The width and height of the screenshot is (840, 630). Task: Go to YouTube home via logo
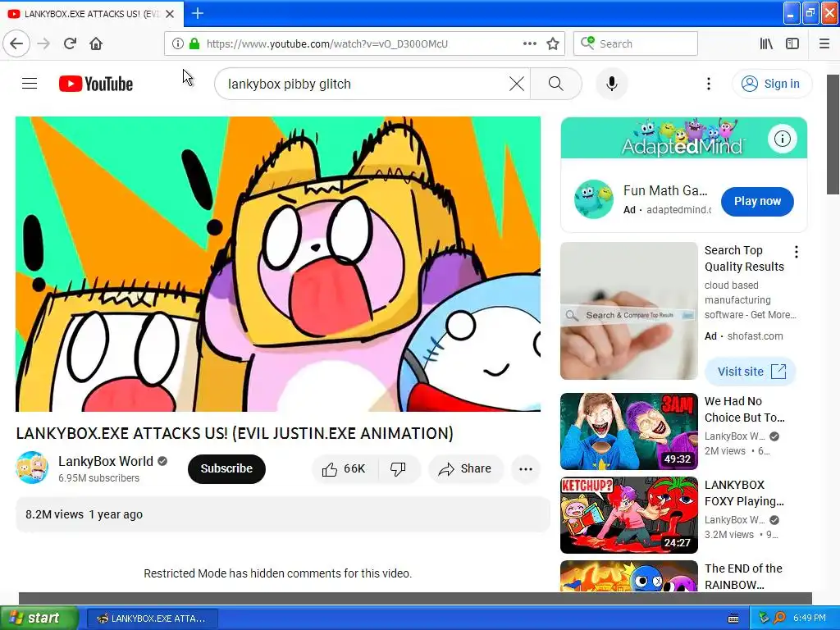click(x=96, y=84)
